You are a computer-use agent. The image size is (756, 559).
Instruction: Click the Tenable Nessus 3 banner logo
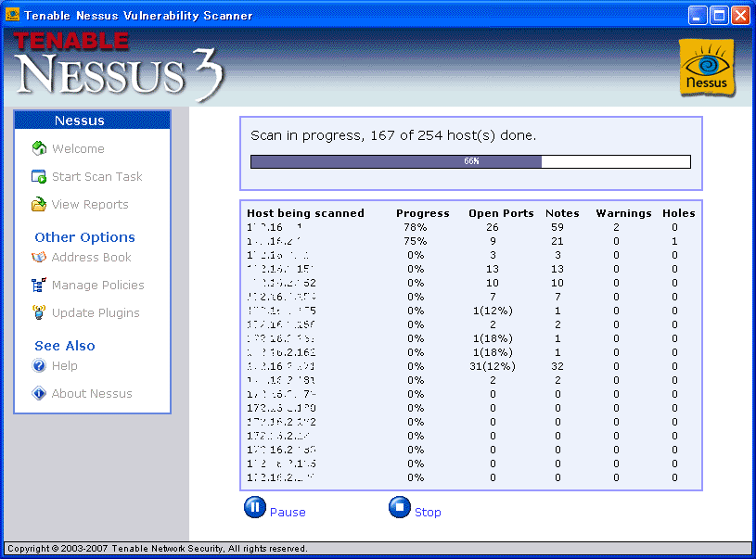(119, 66)
